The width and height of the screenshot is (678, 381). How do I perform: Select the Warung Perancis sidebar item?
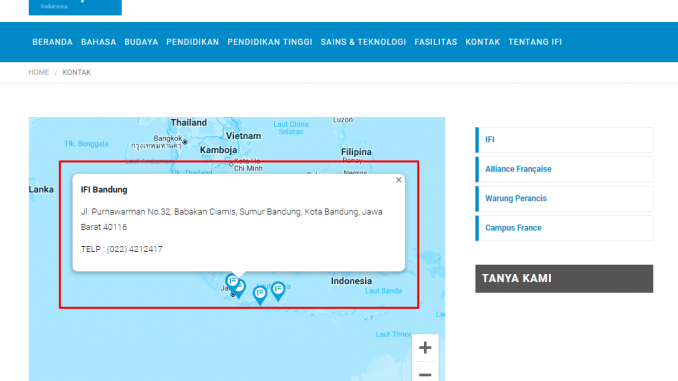pos(564,199)
